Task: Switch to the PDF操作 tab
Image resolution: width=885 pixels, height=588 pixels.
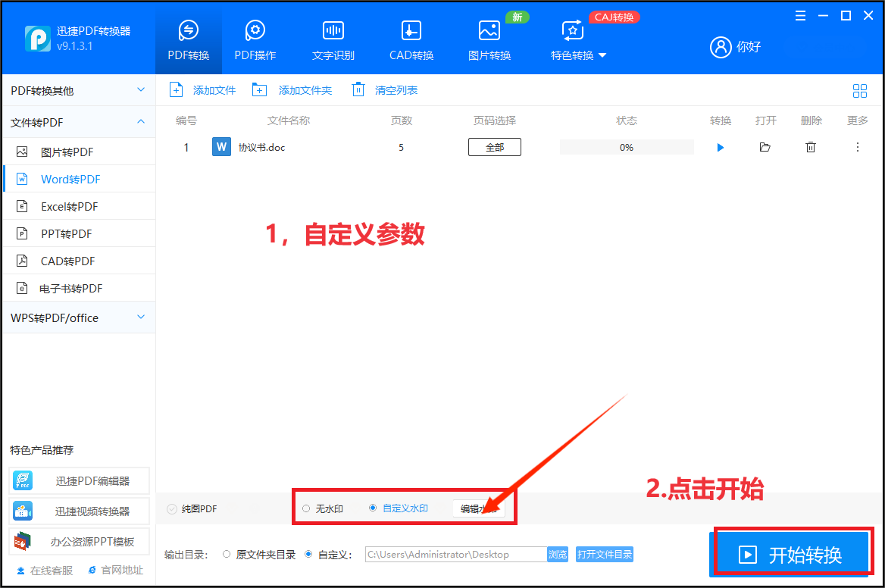Action: point(255,39)
